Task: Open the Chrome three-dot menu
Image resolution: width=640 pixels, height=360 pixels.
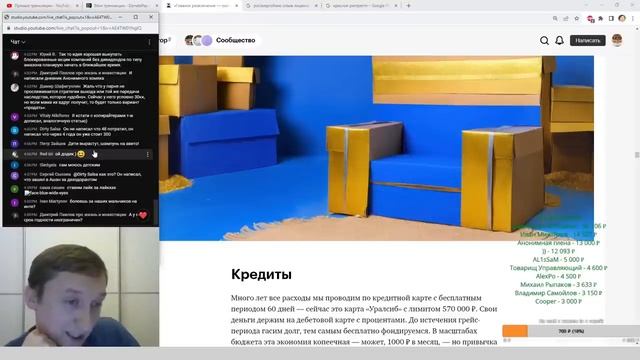Action: [x=633, y=18]
